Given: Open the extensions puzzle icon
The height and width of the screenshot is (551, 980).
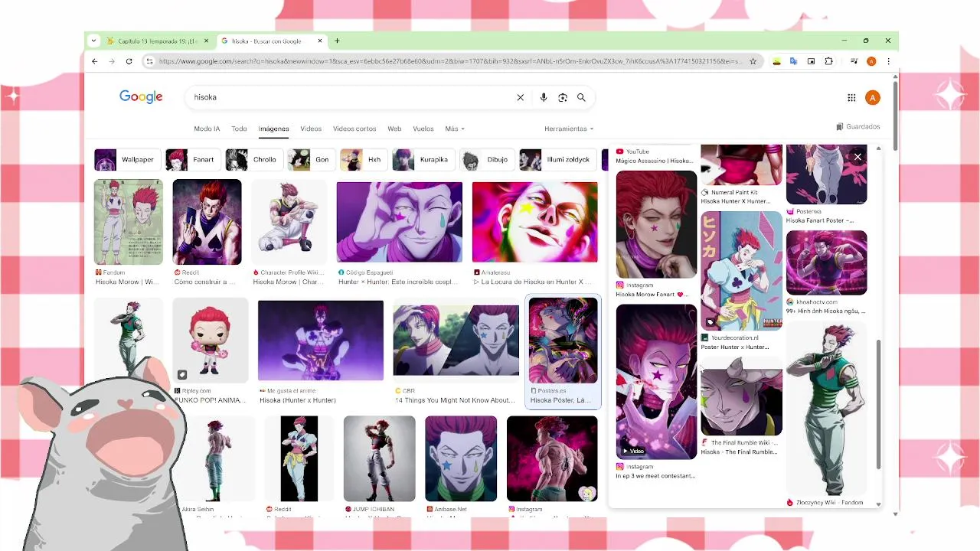Looking at the screenshot, I should 828,61.
